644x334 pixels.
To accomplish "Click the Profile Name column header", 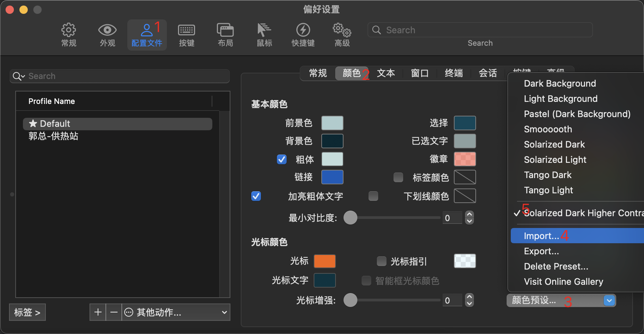I will [x=114, y=101].
